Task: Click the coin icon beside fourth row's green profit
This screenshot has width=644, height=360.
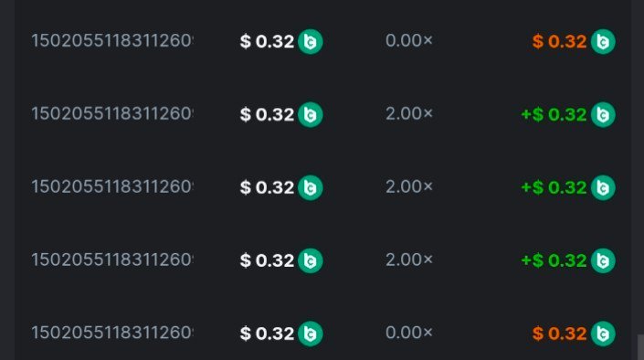Action: tap(603, 260)
